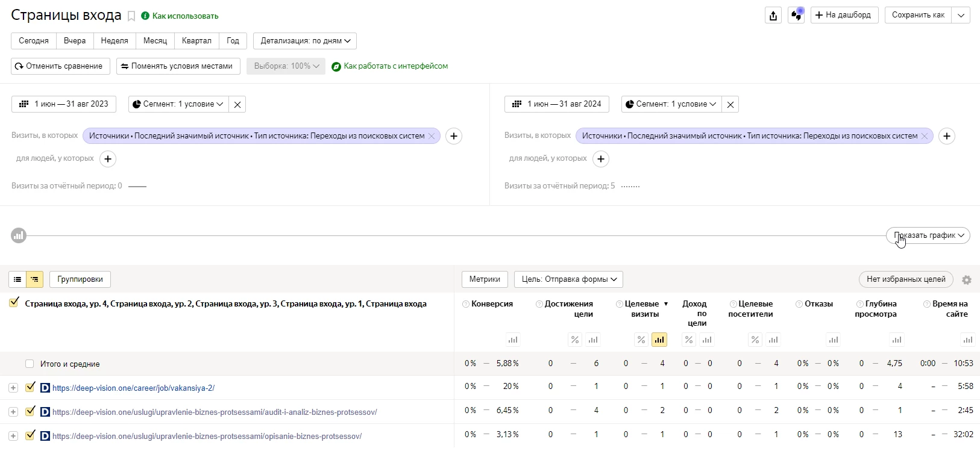
Task: Click percent icon under Достижения цели
Action: pos(575,340)
